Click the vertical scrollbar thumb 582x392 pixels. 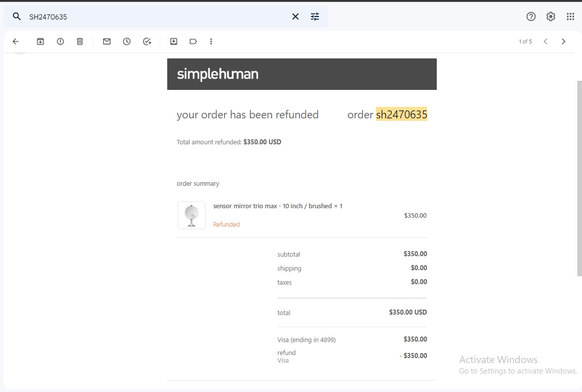coord(580,178)
